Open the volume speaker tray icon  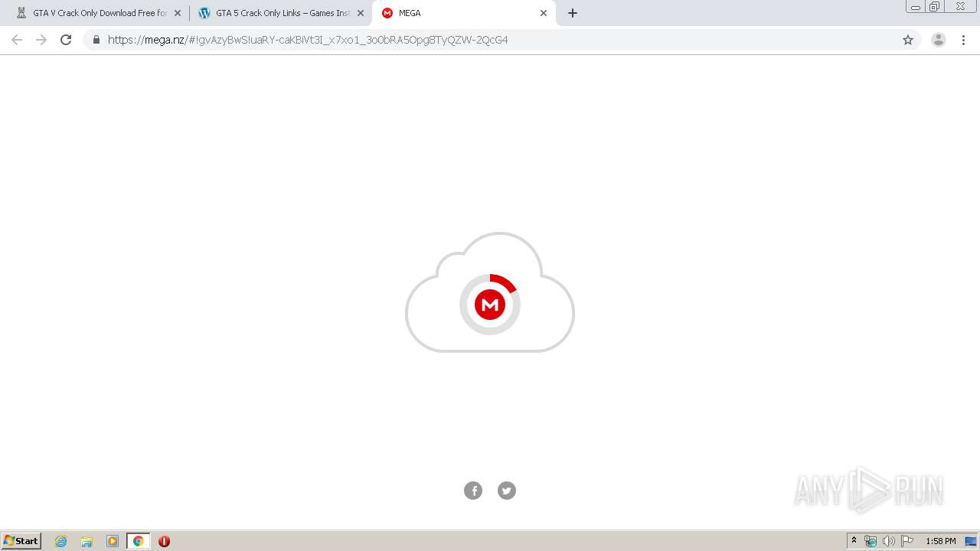888,541
